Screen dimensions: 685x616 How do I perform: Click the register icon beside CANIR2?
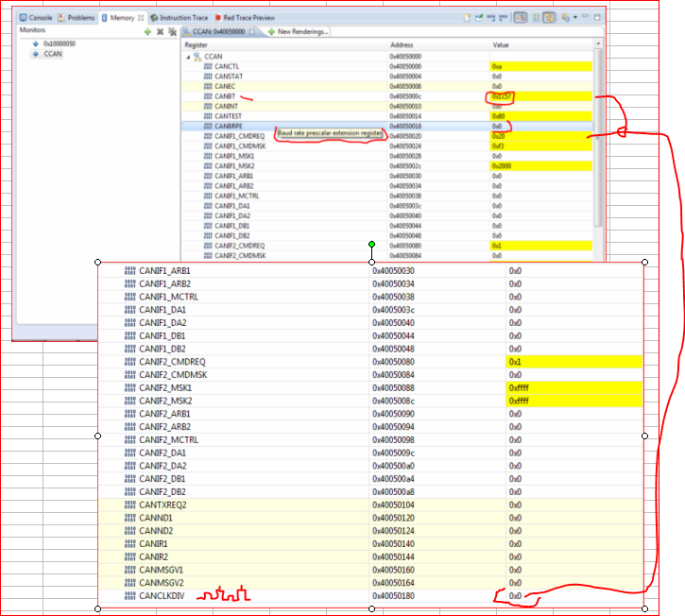[x=129, y=557]
